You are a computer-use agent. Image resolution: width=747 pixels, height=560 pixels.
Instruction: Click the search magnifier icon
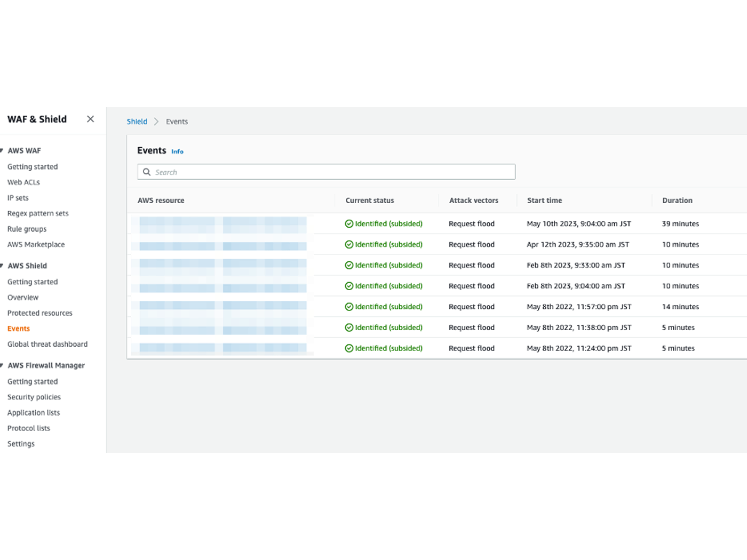[147, 172]
